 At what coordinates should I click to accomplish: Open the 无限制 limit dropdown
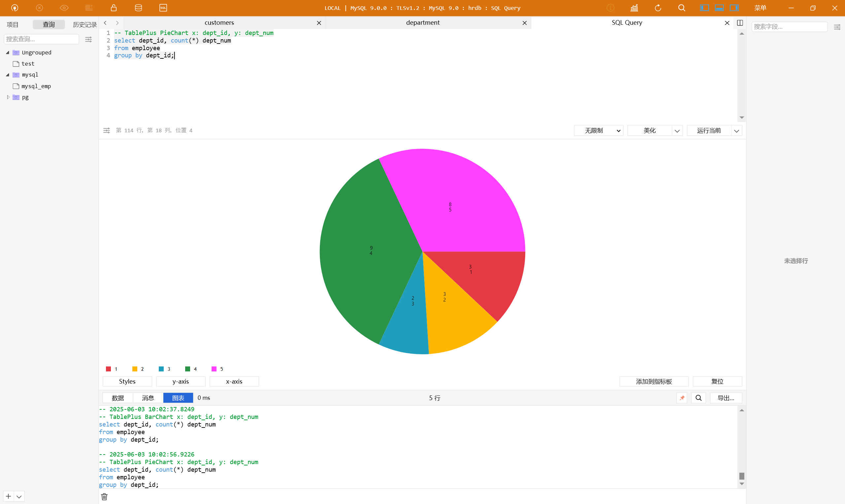[598, 131]
